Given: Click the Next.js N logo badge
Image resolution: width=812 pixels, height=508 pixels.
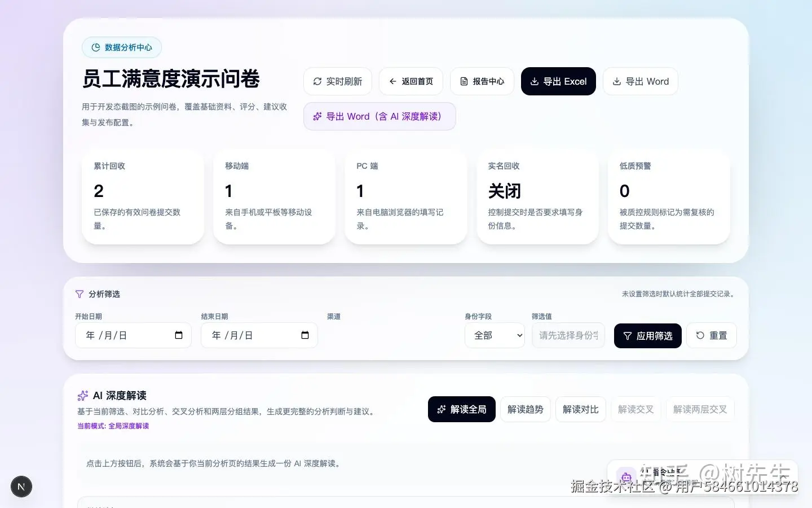Looking at the screenshot, I should [21, 487].
